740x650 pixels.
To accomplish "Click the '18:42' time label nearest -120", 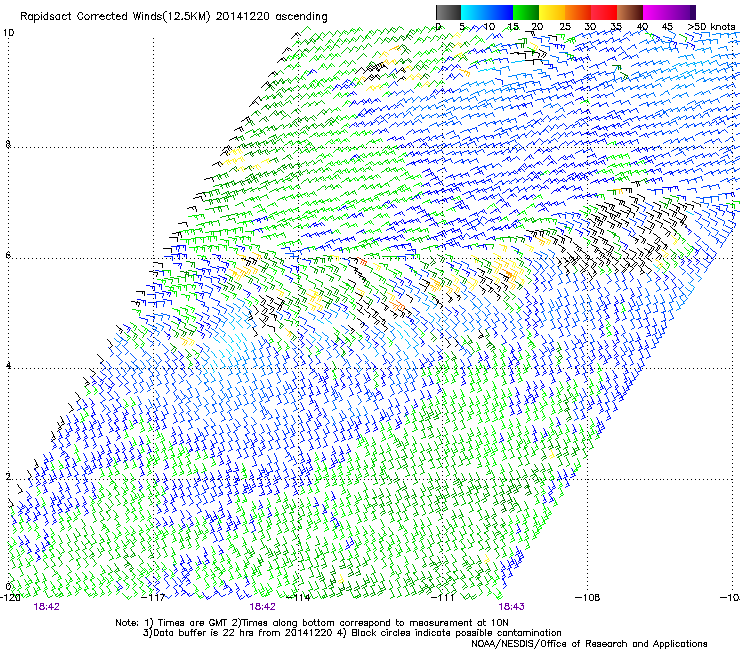I will click(x=46, y=607).
